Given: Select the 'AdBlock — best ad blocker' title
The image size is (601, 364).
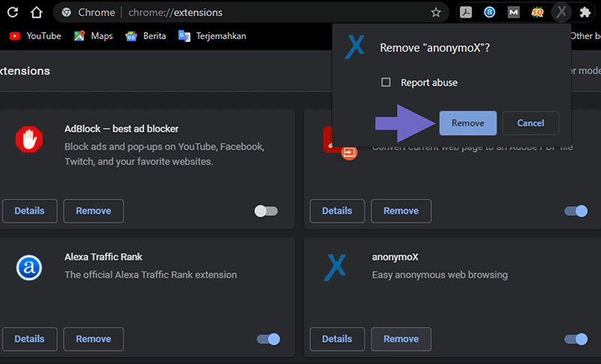Looking at the screenshot, I should click(122, 129).
